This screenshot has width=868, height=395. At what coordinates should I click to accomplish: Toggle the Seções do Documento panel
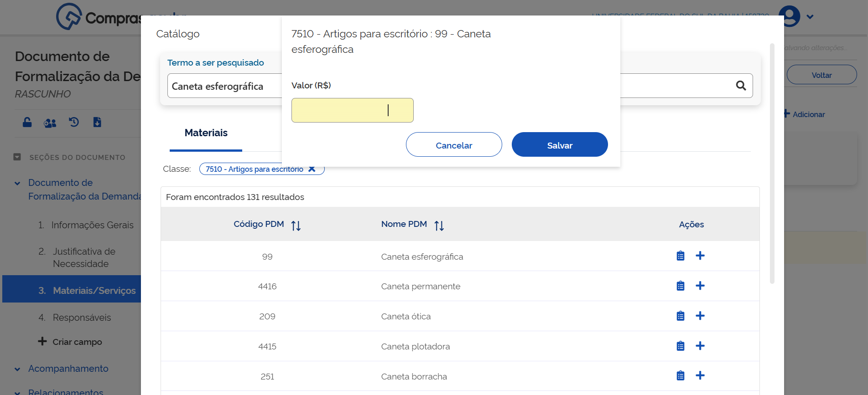coord(17,157)
